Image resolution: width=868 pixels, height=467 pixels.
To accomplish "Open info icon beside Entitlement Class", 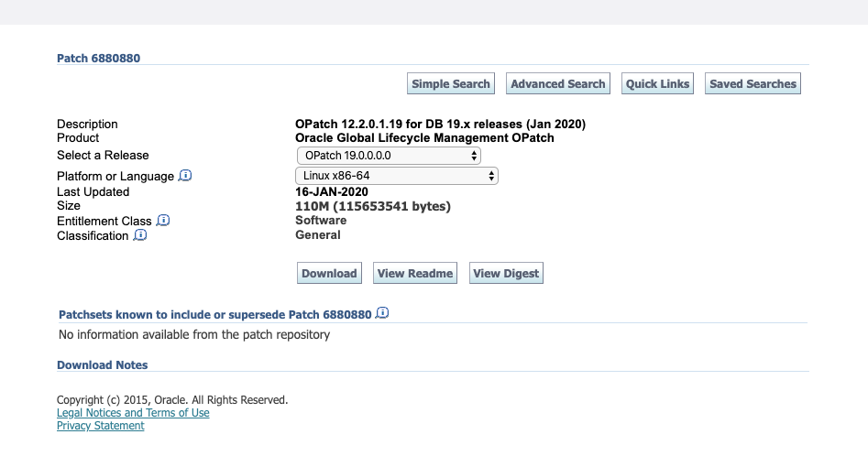I will tap(163, 220).
